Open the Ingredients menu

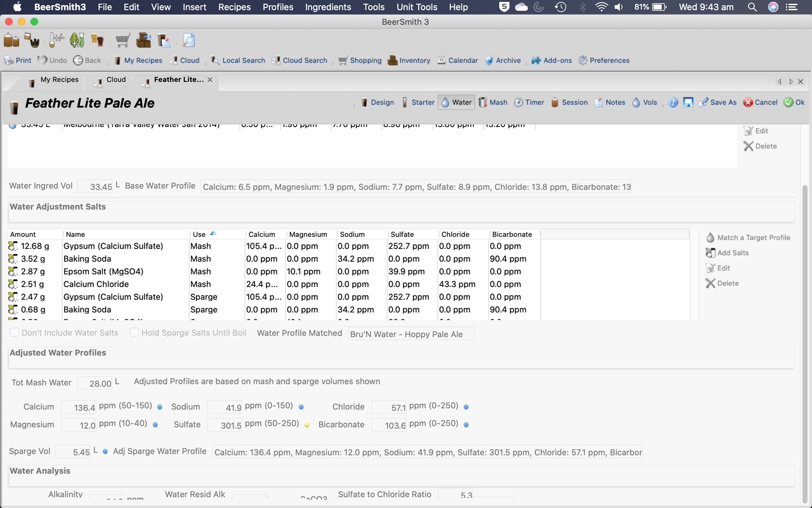pyautogui.click(x=328, y=7)
